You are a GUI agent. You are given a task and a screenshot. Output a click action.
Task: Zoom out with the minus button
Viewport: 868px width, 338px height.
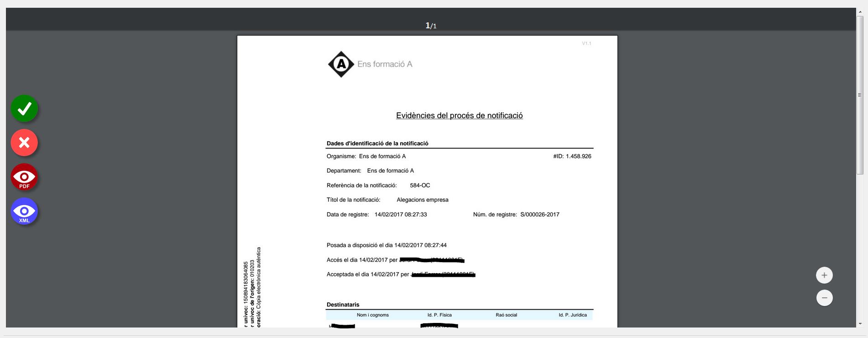(824, 298)
